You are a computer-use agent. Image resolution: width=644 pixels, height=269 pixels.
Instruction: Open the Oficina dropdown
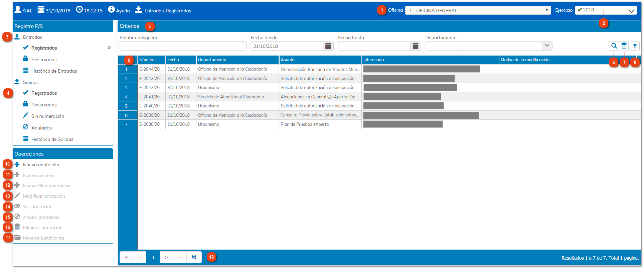point(478,10)
